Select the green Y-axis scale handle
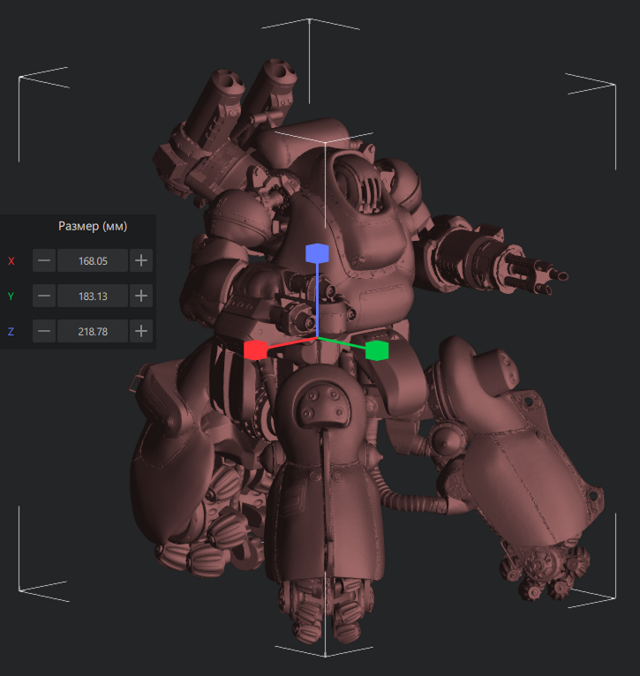Screen dimensions: 640x676 coord(377,350)
